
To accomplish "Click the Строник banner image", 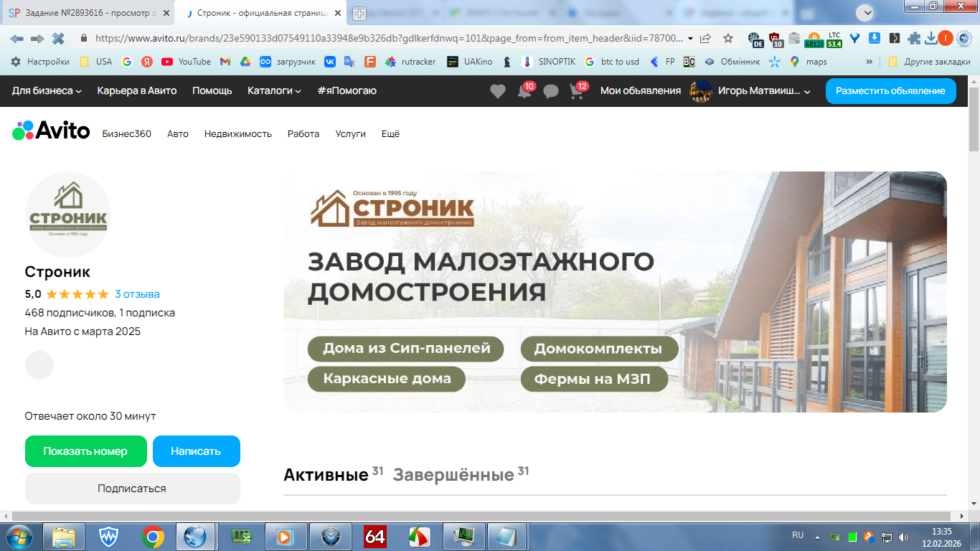I will click(x=615, y=292).
